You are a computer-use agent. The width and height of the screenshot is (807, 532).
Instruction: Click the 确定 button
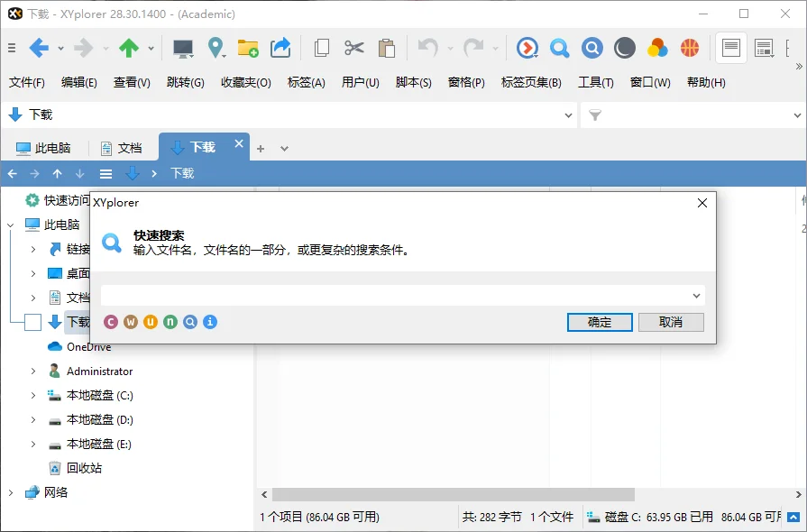coord(600,323)
